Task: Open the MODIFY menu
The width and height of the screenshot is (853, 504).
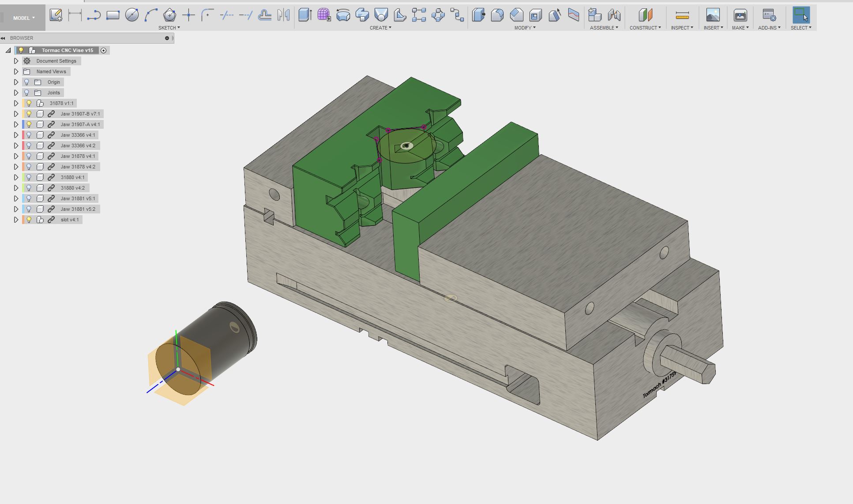Action: (x=525, y=28)
